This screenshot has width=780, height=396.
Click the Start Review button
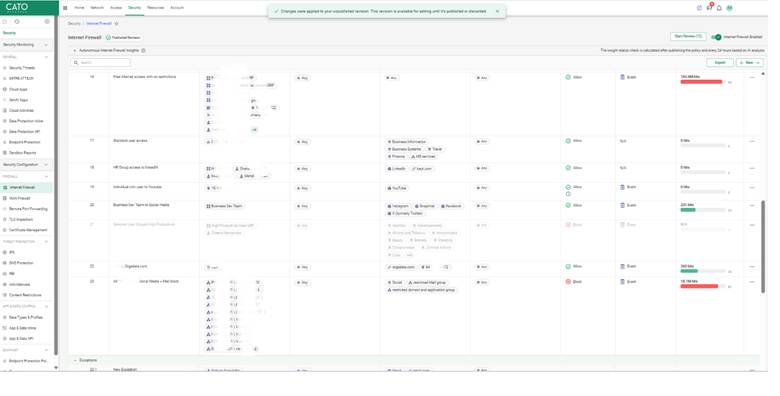(x=688, y=37)
